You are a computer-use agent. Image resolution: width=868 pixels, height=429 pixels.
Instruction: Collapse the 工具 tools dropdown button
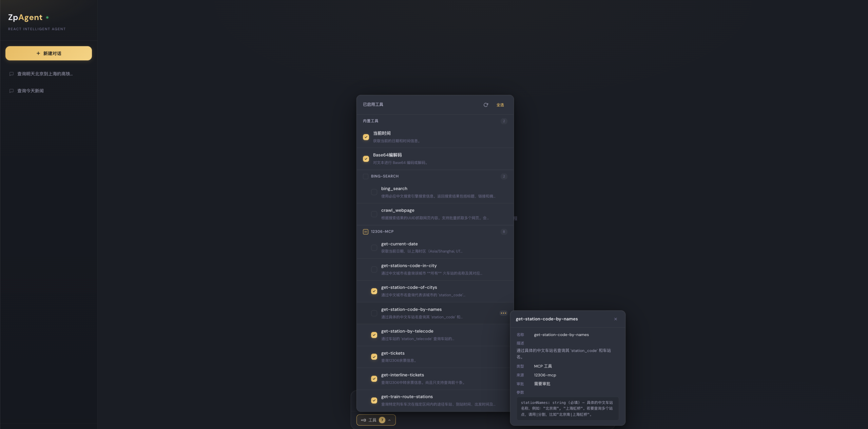point(376,420)
